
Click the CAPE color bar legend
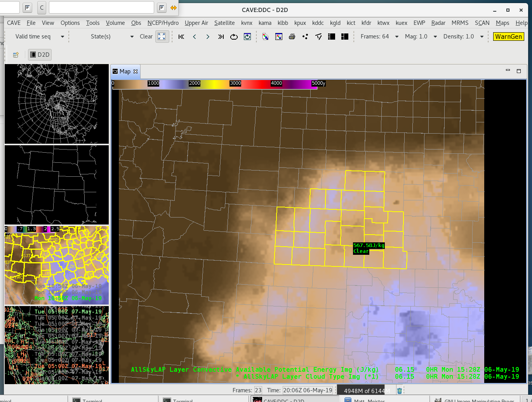(215, 84)
